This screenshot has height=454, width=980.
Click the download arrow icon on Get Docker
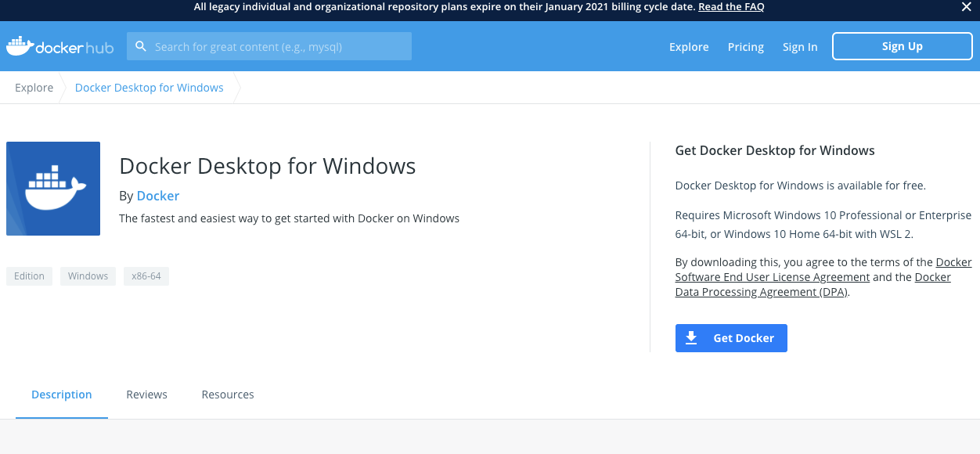tap(691, 338)
